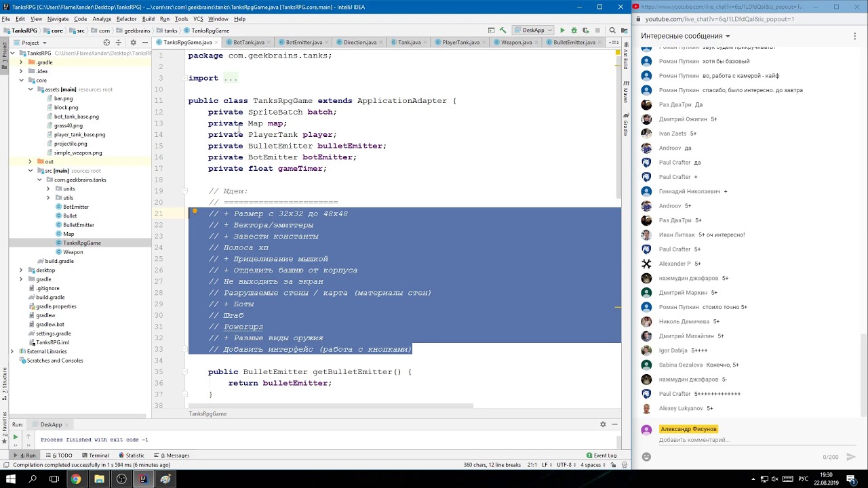Open the Event Log button
Viewport: 868px width, 488px height.
point(601,455)
